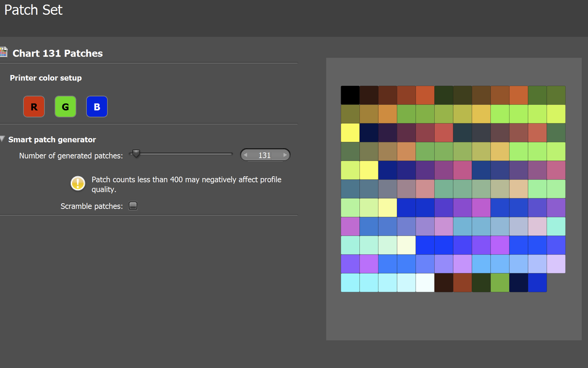Enable the Scramble patches checkbox
588x368 pixels.
(x=133, y=206)
